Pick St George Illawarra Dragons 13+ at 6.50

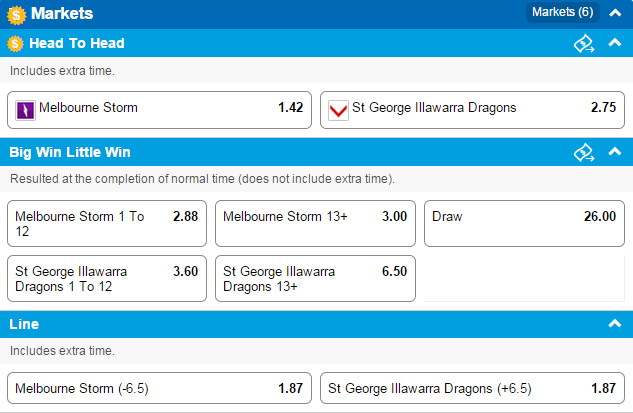(315, 279)
